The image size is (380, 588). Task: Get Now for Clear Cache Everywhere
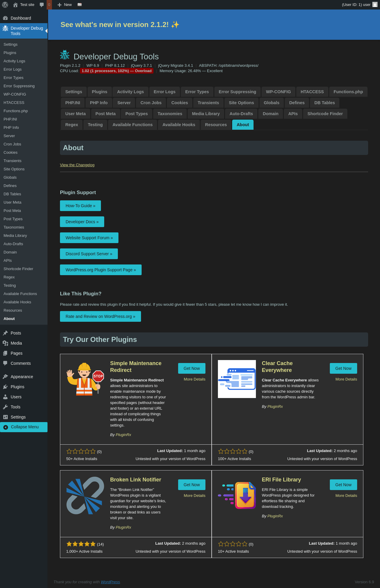(343, 368)
